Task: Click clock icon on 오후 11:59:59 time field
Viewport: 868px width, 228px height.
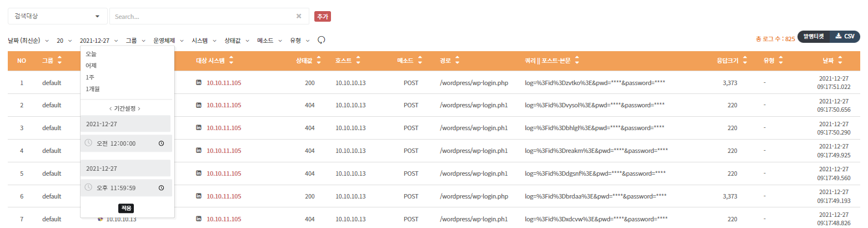Action: point(161,188)
